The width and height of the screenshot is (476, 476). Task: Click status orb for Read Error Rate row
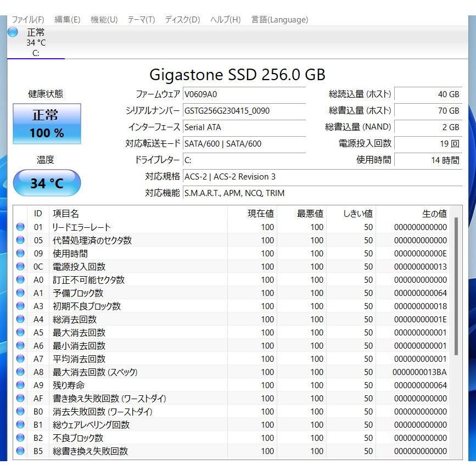(20, 227)
